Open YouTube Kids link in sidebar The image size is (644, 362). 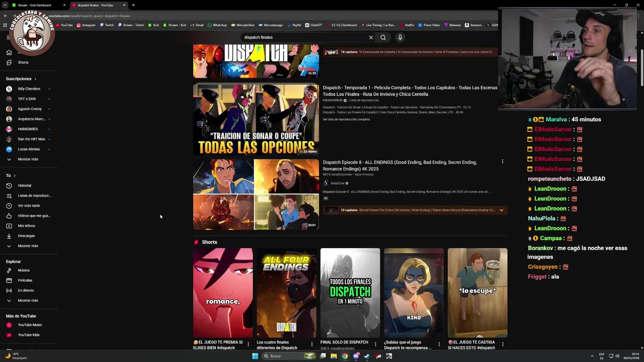[x=23, y=335]
